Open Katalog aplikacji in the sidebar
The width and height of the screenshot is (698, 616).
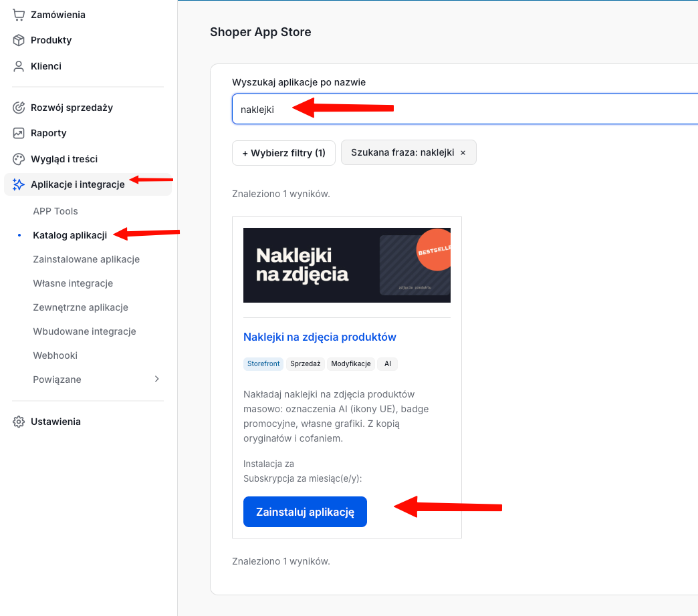click(x=70, y=235)
